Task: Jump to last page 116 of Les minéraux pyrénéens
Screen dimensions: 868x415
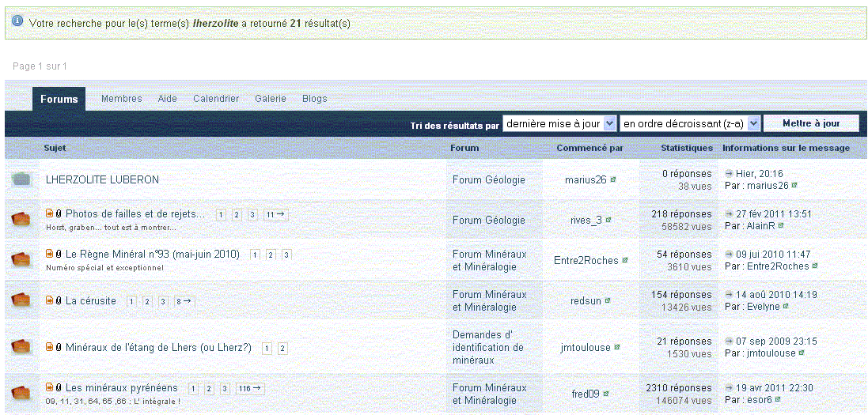Action: tap(250, 388)
